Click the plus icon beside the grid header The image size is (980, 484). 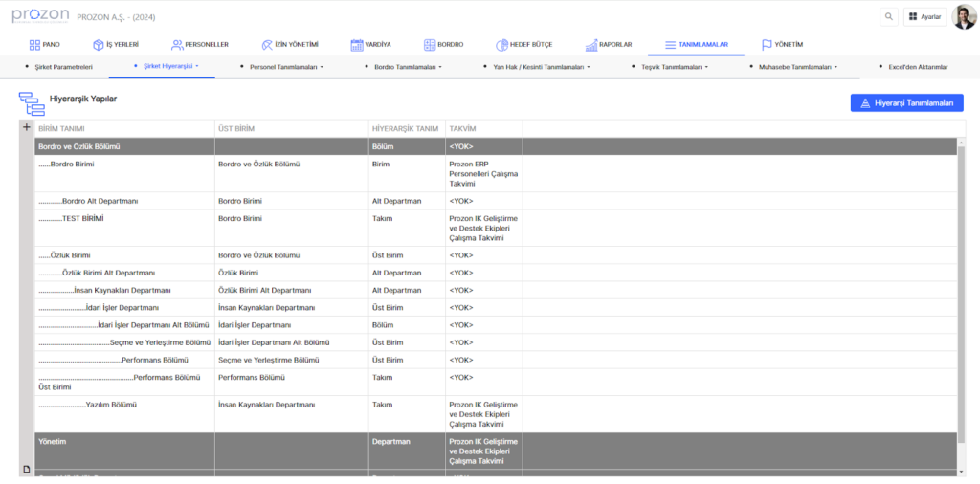pyautogui.click(x=27, y=127)
